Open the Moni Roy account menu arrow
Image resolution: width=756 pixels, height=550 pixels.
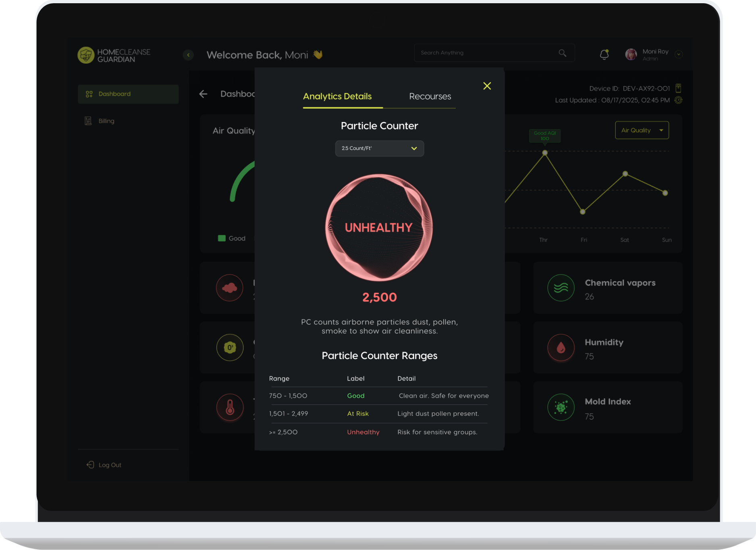click(x=679, y=54)
